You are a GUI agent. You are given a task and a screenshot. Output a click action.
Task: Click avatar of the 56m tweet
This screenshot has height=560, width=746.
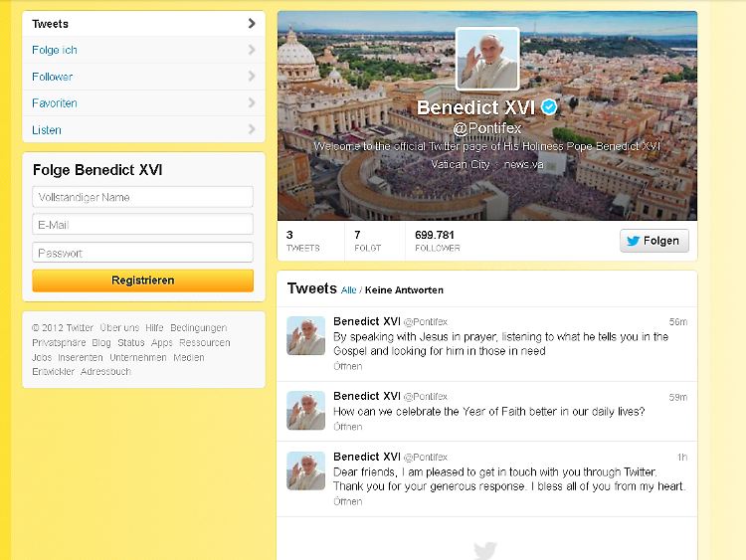point(306,336)
